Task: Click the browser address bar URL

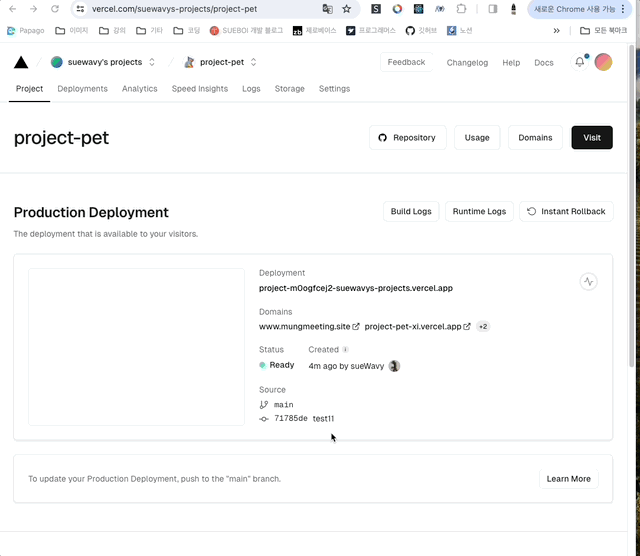Action: (x=174, y=9)
